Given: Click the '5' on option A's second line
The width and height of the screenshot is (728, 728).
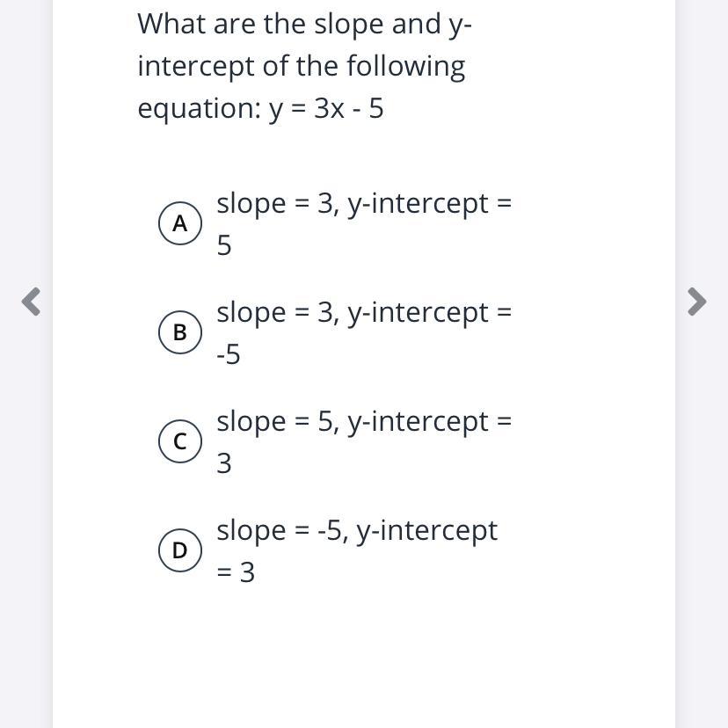Looking at the screenshot, I should [224, 245].
